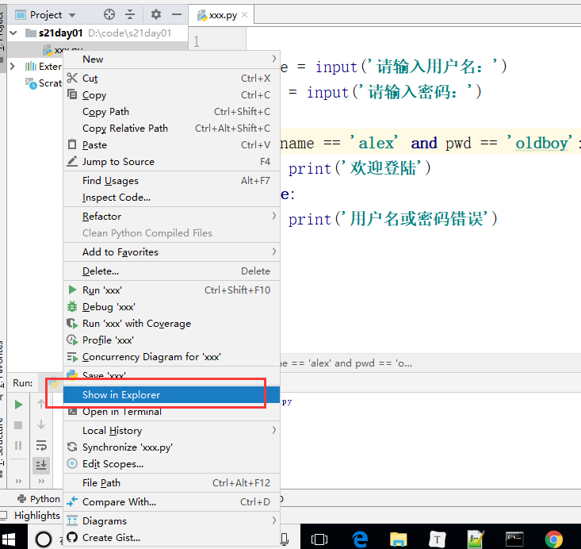Viewport: 581px width, 549px height.
Task: Click the collapse all icon in Project panel
Action: (x=130, y=15)
